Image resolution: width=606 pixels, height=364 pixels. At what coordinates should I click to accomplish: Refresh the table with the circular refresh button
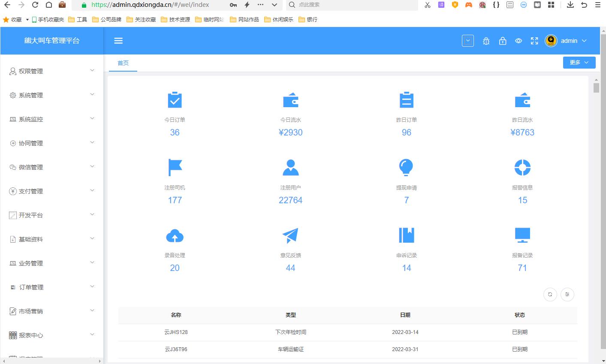(x=550, y=295)
